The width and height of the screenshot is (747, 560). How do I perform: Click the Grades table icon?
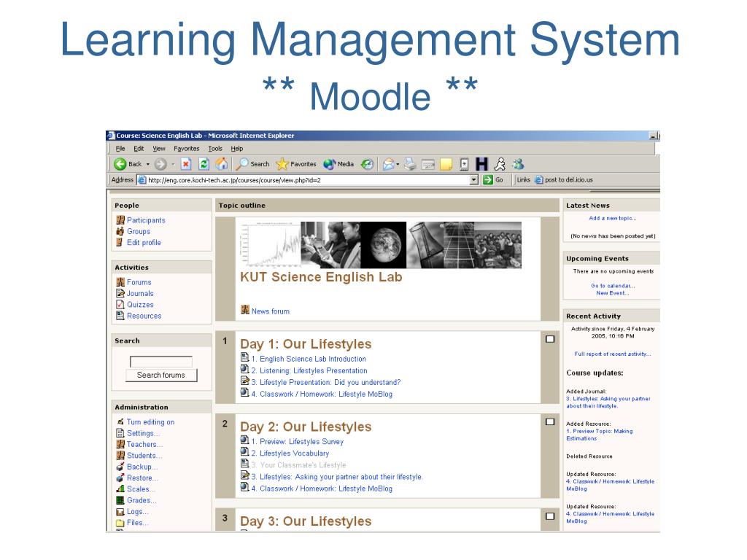point(120,500)
